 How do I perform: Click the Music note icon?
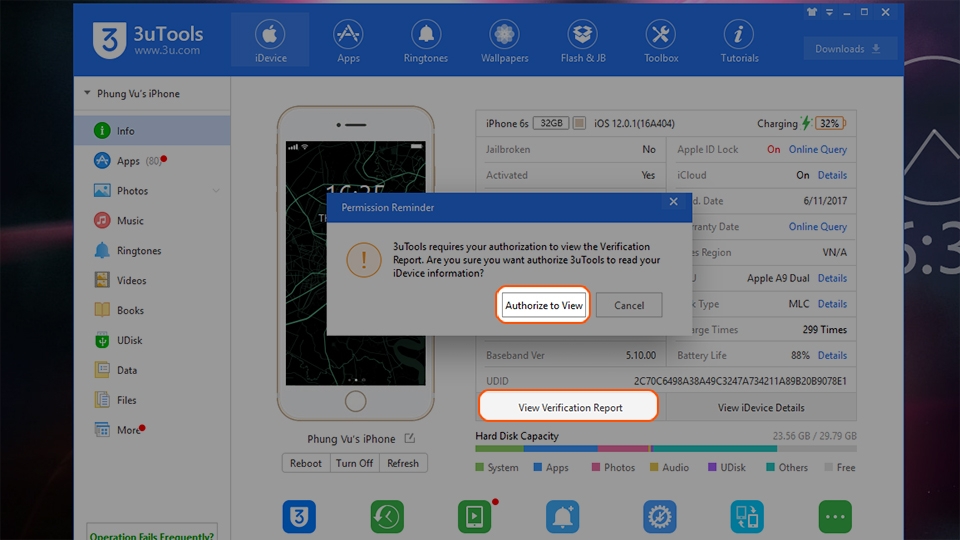102,220
